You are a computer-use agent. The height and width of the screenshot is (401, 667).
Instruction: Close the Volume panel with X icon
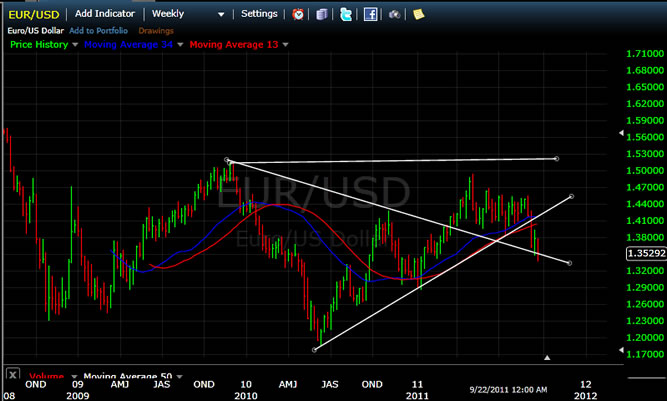(x=13, y=375)
